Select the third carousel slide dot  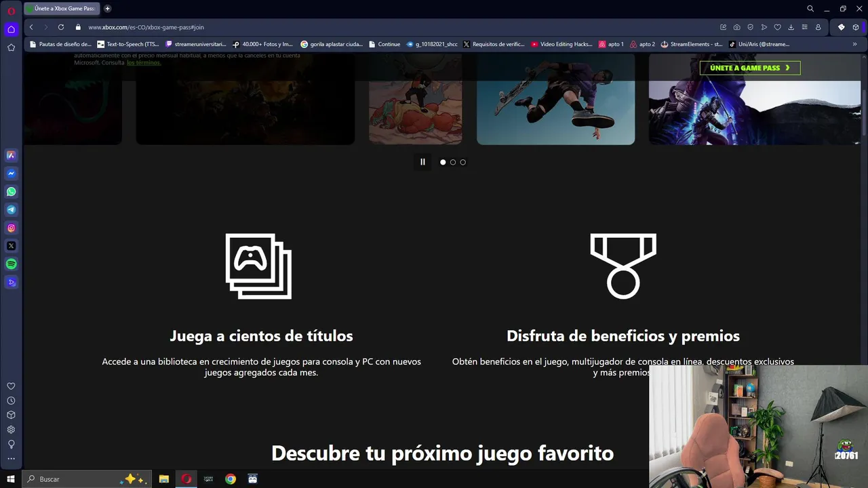pos(462,162)
